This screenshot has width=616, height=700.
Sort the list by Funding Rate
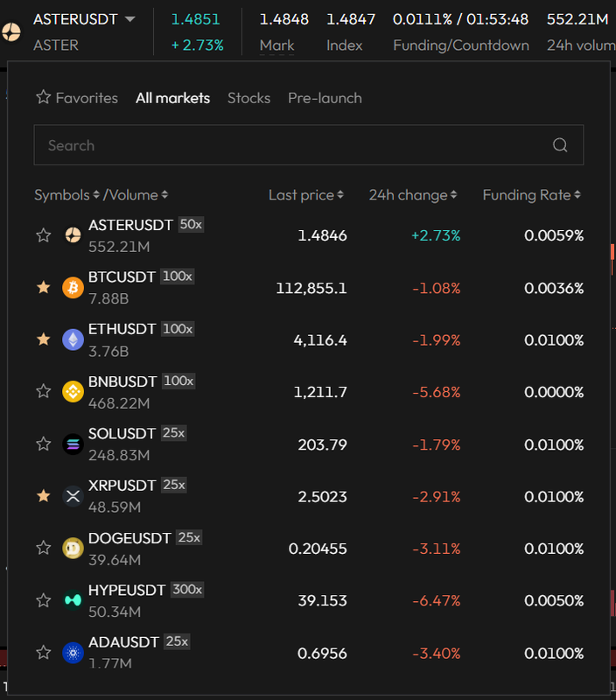[532, 195]
